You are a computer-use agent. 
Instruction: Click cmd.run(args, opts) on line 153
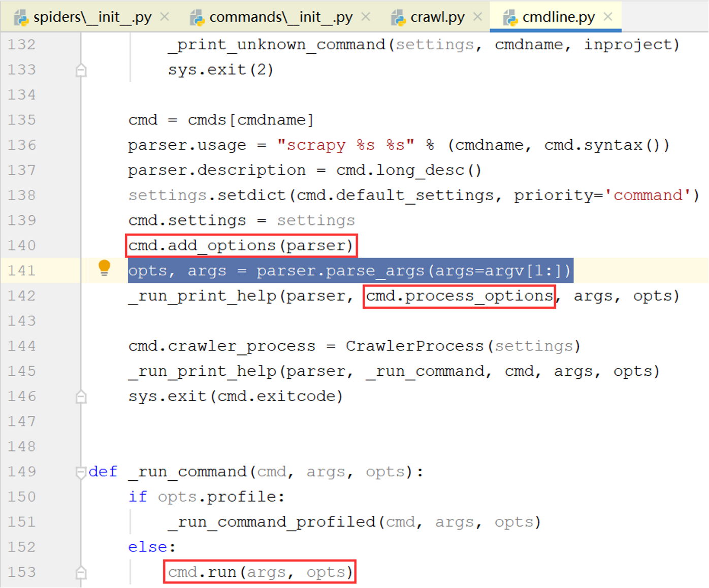click(260, 572)
